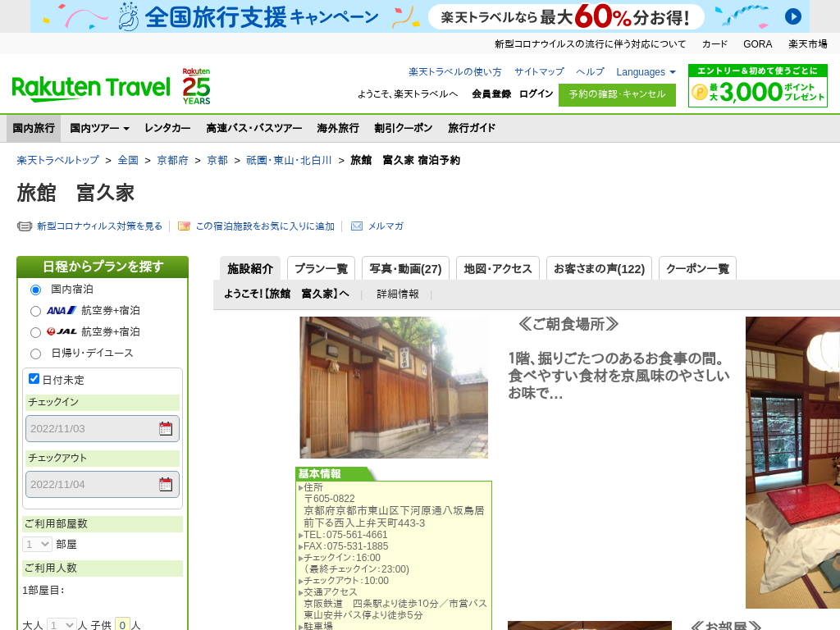Open the 割引クーポン menu item
This screenshot has height=630, width=840.
[404, 128]
